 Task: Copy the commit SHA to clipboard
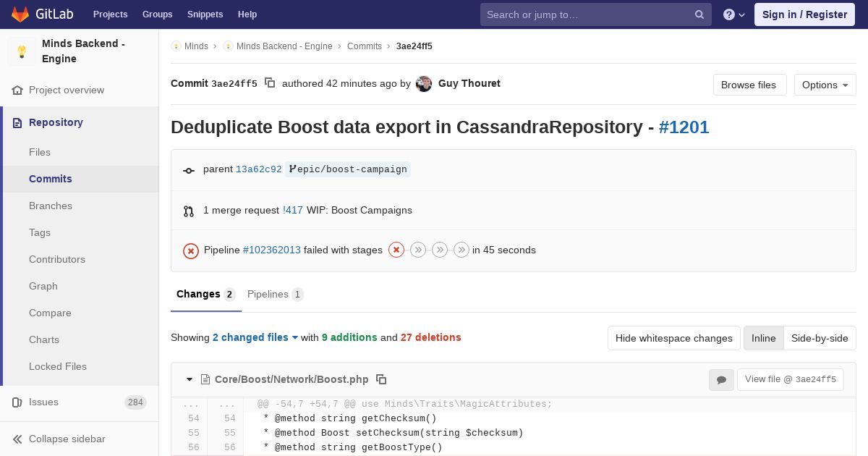[x=270, y=83]
